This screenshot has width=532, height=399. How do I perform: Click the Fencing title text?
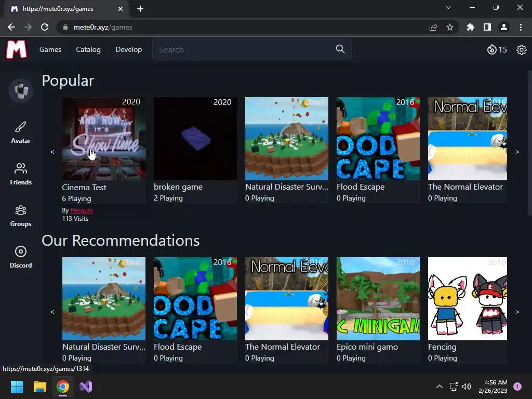tap(442, 347)
